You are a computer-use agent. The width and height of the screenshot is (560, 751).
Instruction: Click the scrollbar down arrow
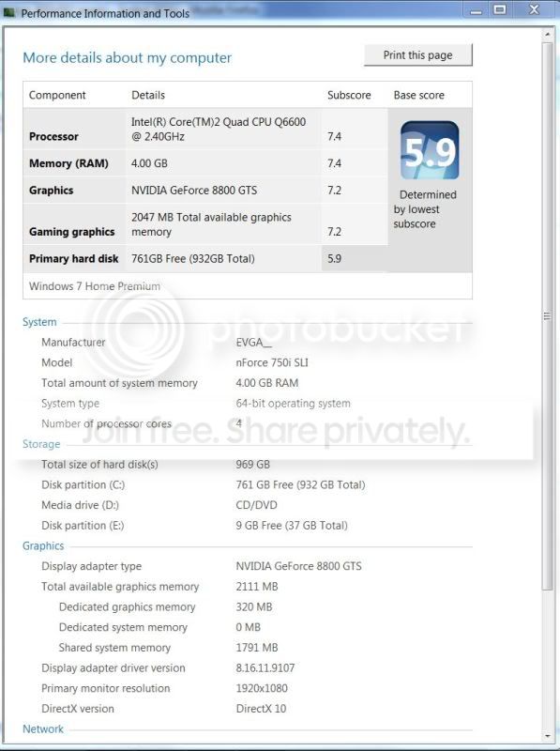click(547, 736)
